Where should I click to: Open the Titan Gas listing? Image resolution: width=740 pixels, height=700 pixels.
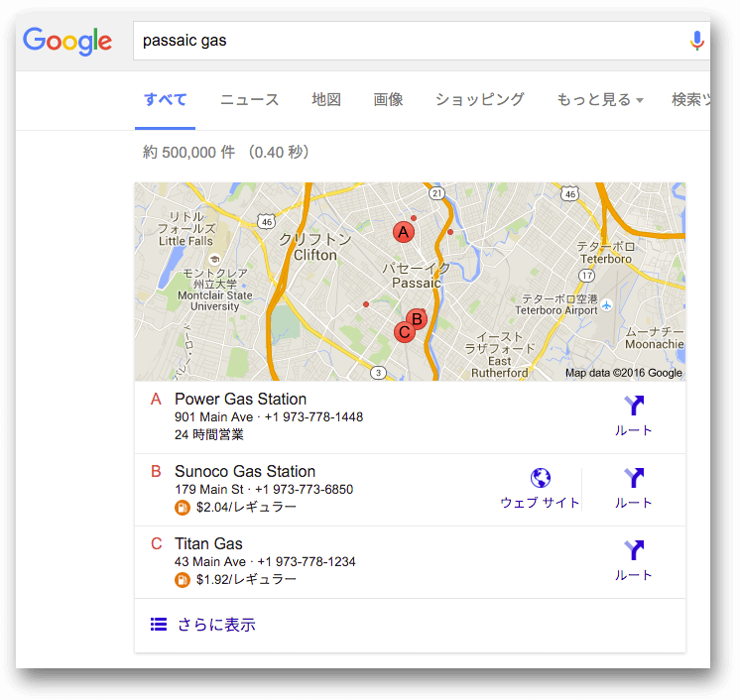click(208, 544)
